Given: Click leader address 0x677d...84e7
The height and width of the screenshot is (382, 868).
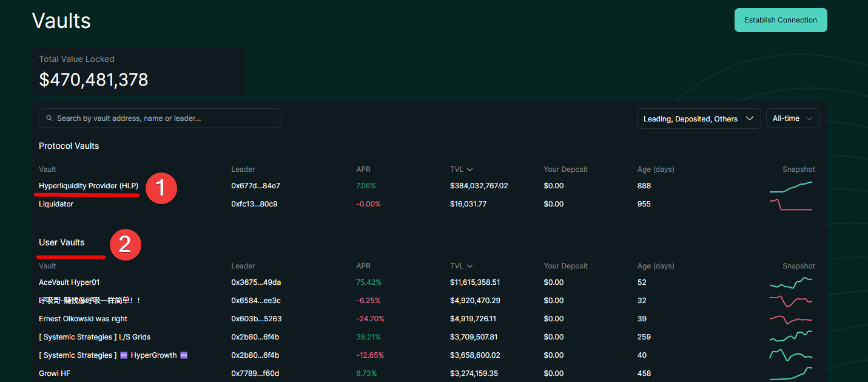Looking at the screenshot, I should coord(255,186).
